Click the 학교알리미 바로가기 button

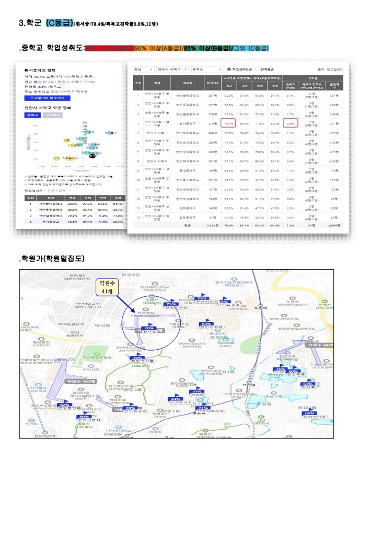tap(47, 98)
